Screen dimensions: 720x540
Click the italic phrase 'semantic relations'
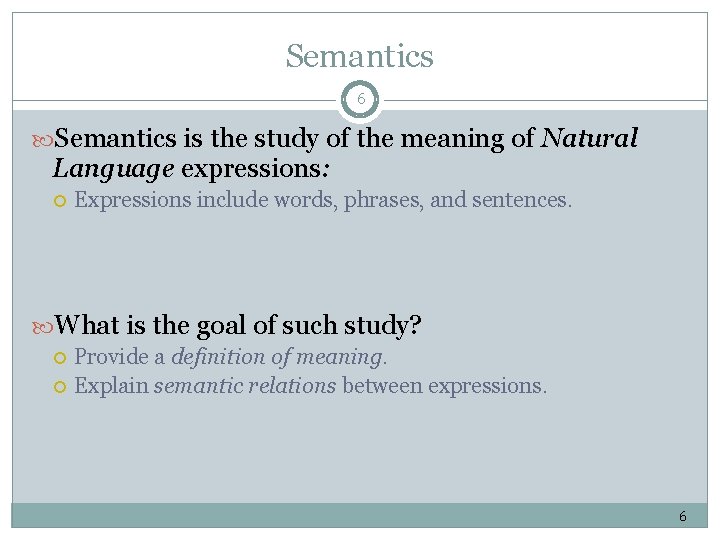(x=244, y=385)
